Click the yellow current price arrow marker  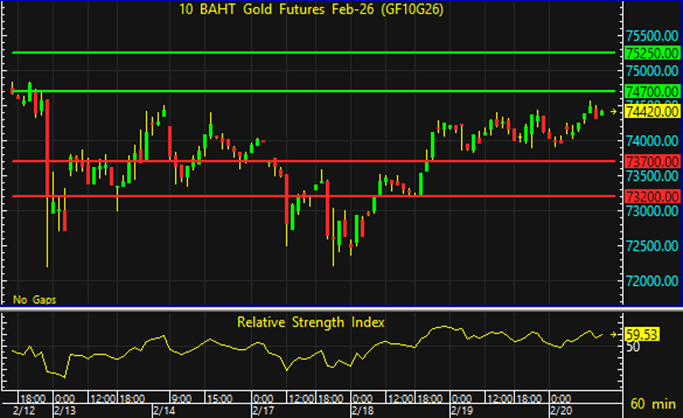pyautogui.click(x=614, y=113)
